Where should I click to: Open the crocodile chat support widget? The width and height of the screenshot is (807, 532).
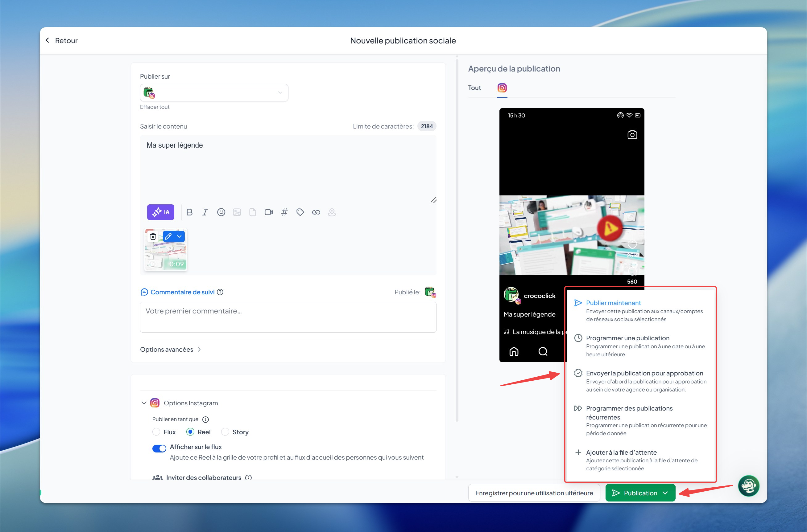(748, 486)
